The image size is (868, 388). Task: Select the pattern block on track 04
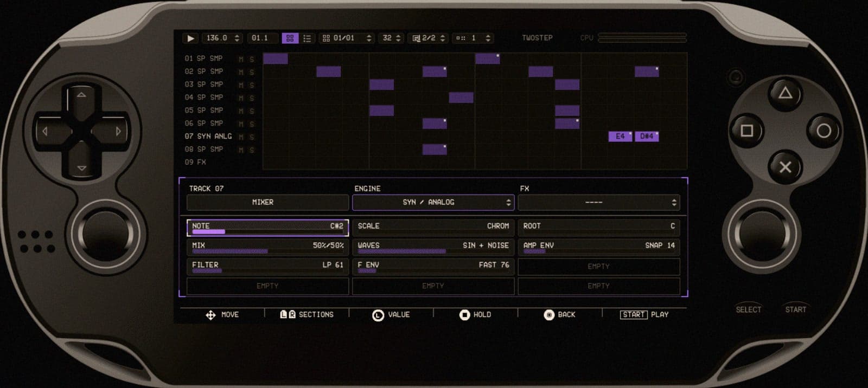(x=461, y=98)
